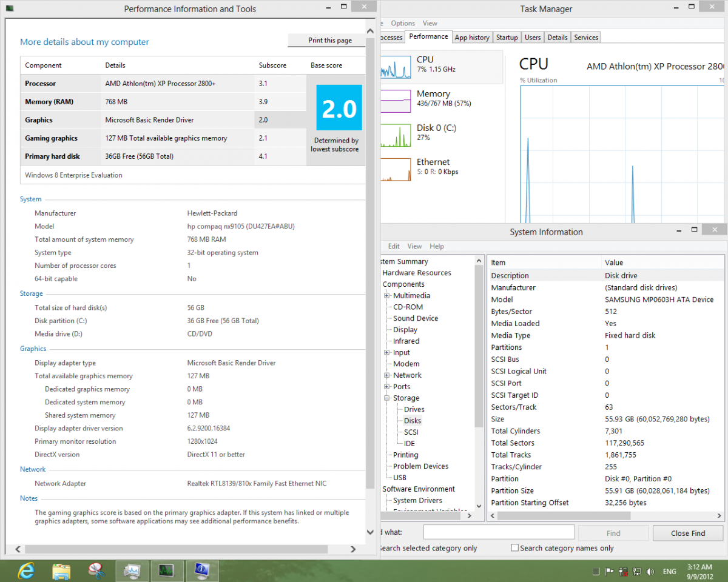Click the volume speaker tray icon
The width and height of the screenshot is (728, 582).
pyautogui.click(x=651, y=572)
